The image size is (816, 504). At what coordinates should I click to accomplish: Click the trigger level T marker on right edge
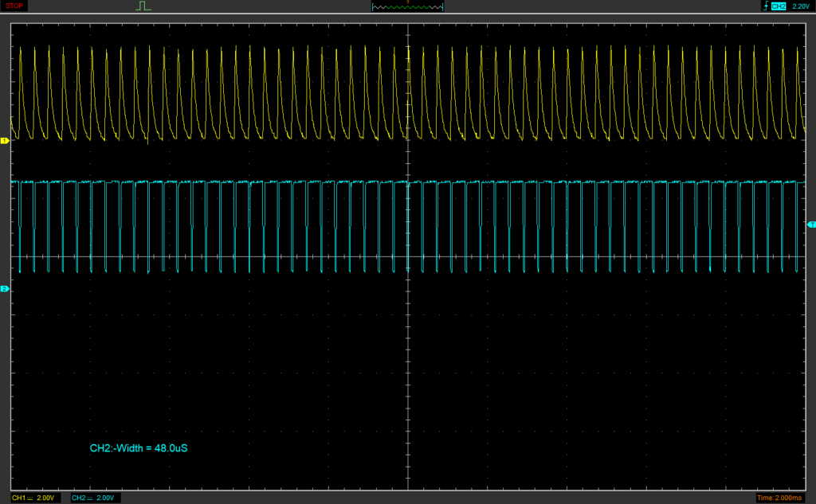pos(810,224)
